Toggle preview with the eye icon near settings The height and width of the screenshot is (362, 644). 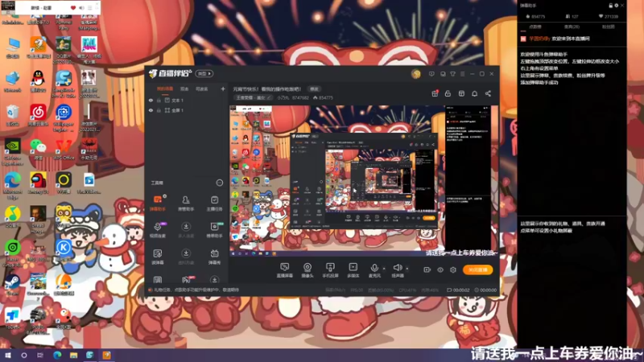click(440, 269)
